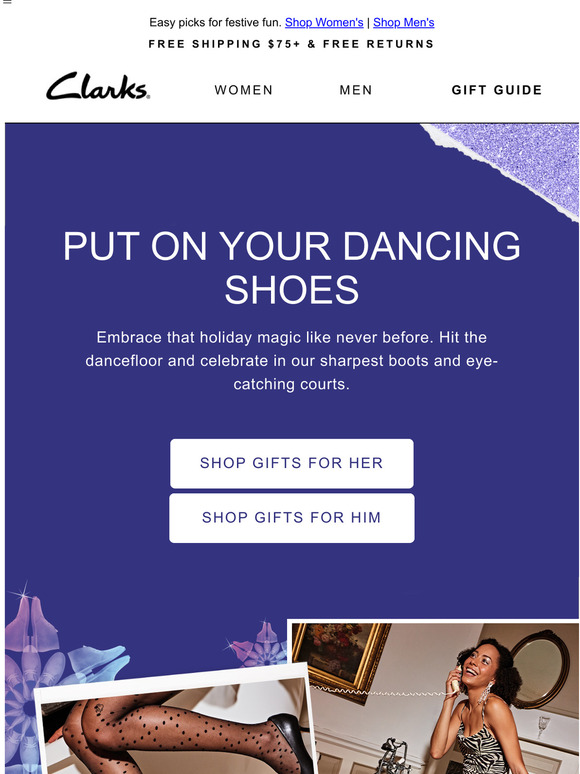Open the hamburger menu icon at top-left
This screenshot has width=580, height=774.
tap(6, 2)
